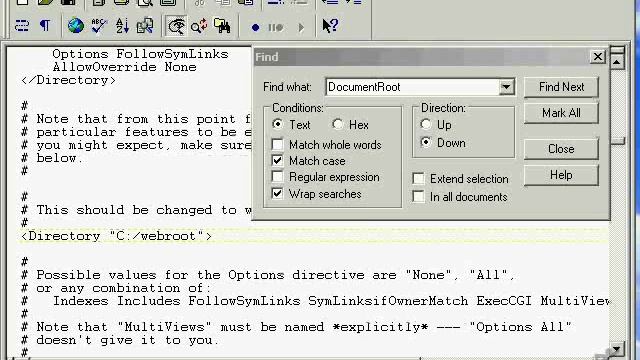This screenshot has height=360, width=640.
Task: Click the comment line starting 'Note that from this point'
Action: coord(136,119)
